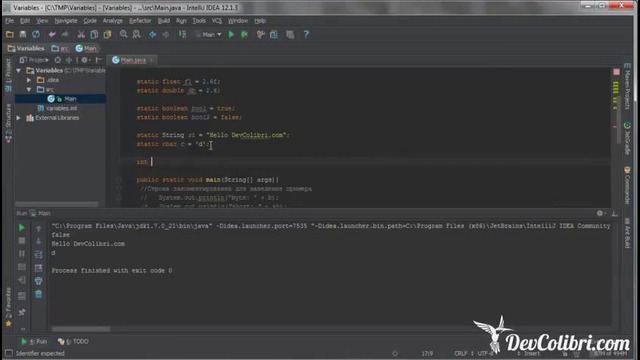The image size is (640, 360).
Task: Clear console with the trash bin icon
Action: pos(38,294)
